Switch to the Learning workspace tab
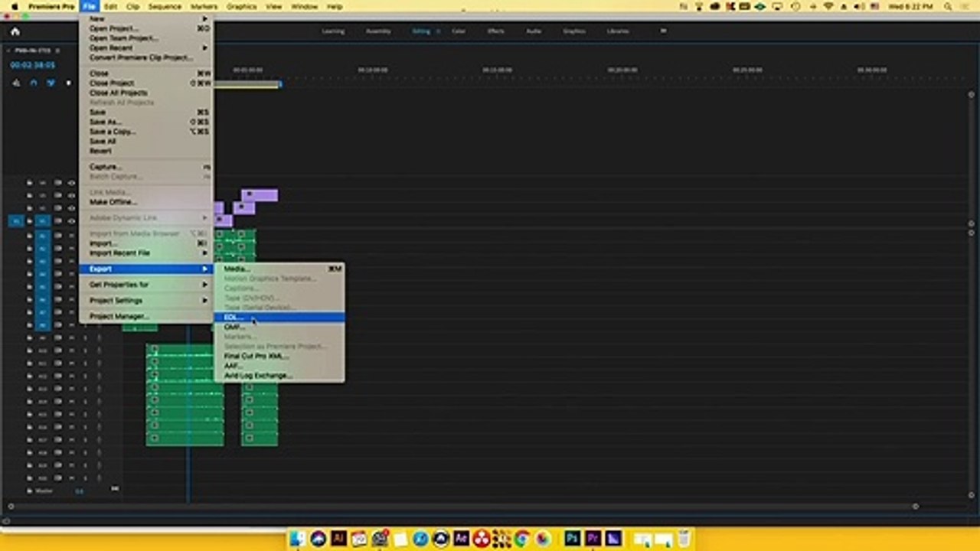980x551 pixels. click(333, 31)
